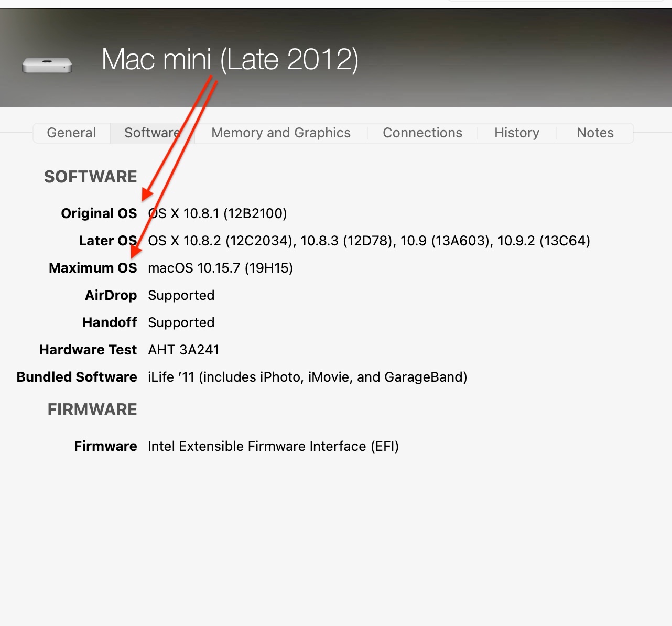672x626 pixels.
Task: Select the Original OS value 10.8.1 (12B2100)
Action: (x=218, y=213)
